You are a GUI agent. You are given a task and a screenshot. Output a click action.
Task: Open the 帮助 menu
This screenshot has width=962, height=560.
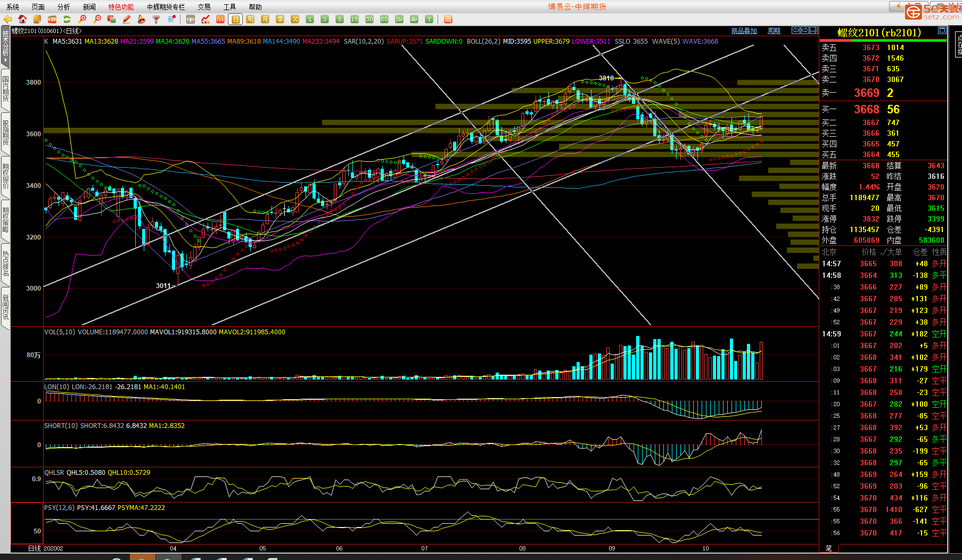tap(256, 7)
